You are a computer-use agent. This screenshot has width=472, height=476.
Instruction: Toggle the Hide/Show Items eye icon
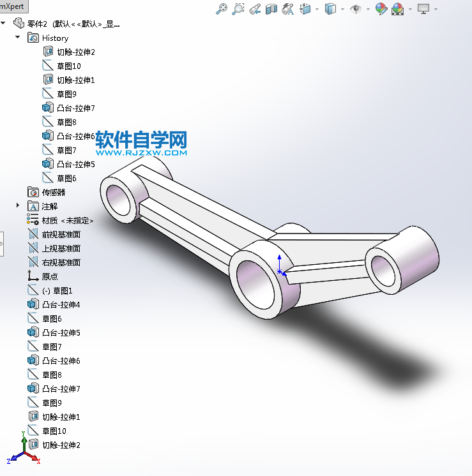point(356,9)
